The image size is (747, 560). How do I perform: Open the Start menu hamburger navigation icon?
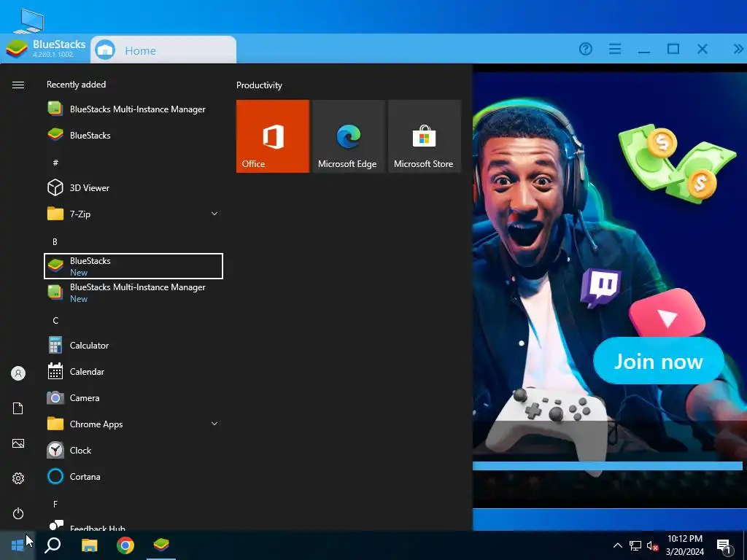(x=18, y=85)
